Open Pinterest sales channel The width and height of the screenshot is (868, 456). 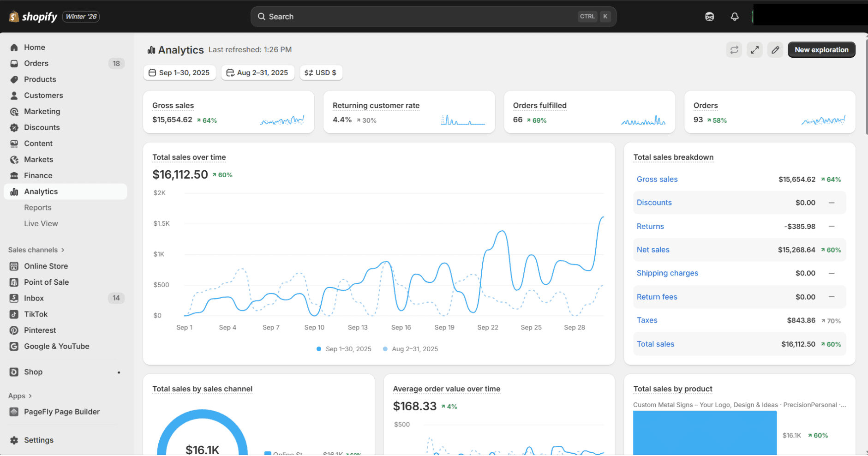tap(40, 330)
